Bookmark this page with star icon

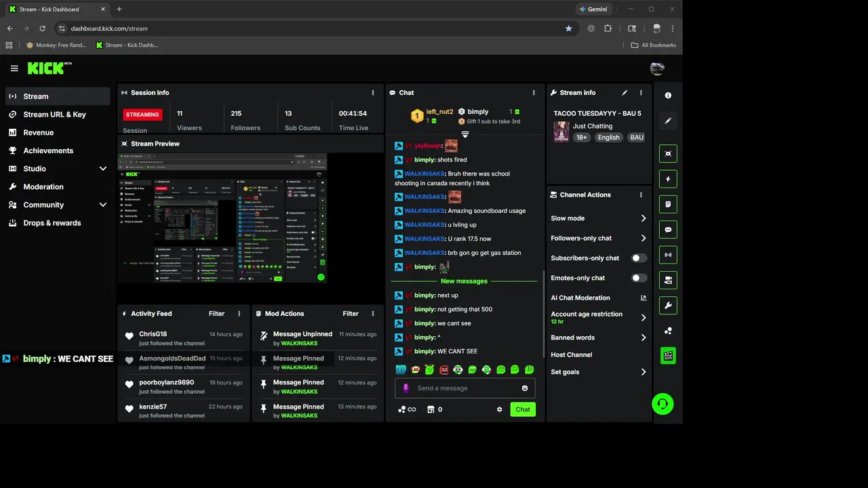(569, 28)
